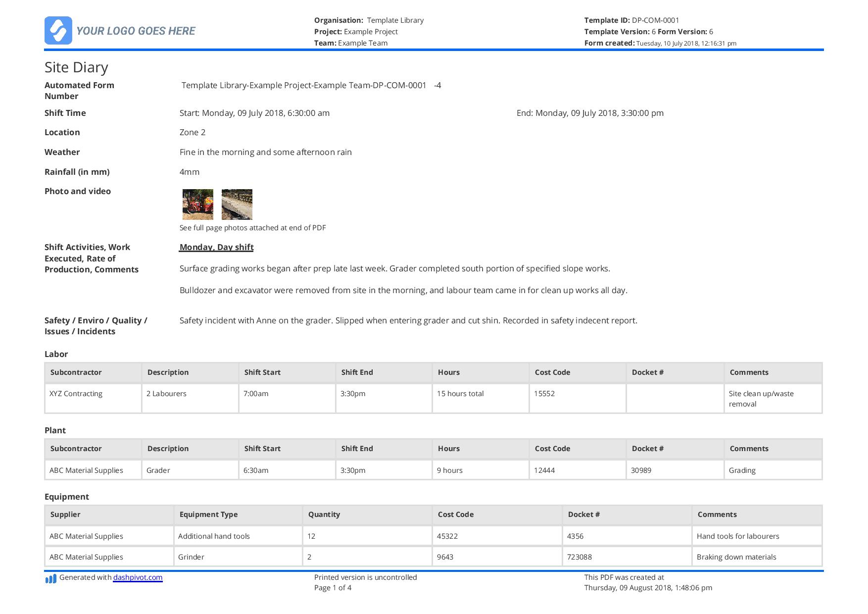Click the '9 hours' cell
Viewport: 868px width, 614px height.
481,470
